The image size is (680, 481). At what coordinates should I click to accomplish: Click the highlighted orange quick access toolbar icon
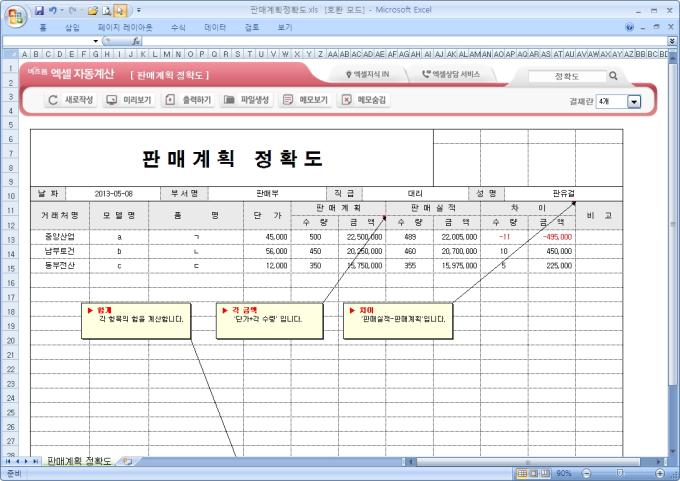(x=121, y=10)
